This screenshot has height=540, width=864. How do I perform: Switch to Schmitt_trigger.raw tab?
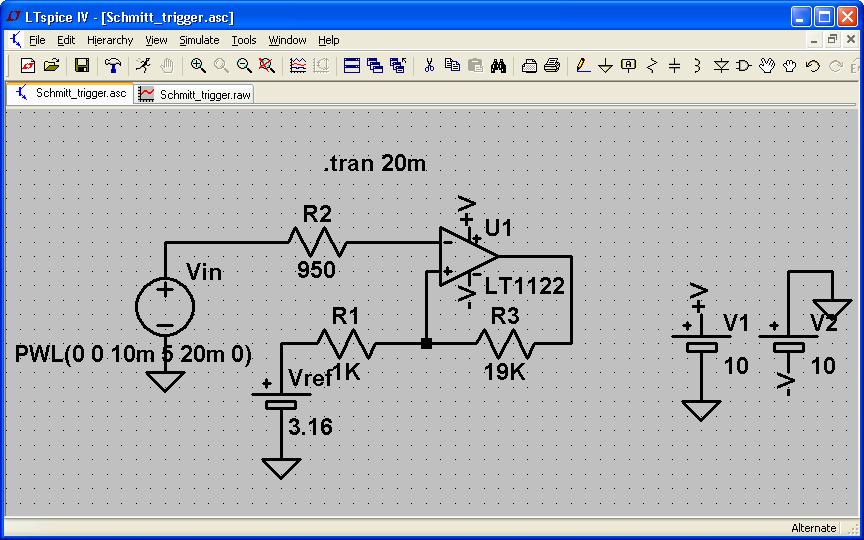pos(193,94)
